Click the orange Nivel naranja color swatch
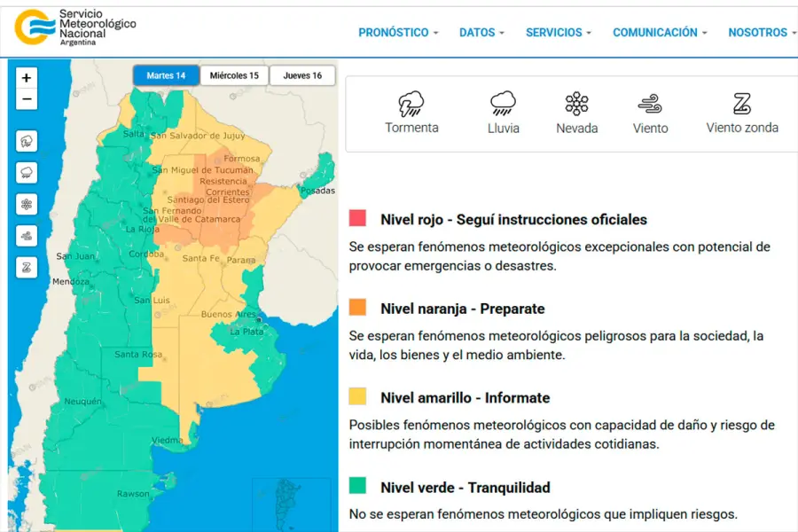Viewport: 798px width, 532px height. coord(358,308)
